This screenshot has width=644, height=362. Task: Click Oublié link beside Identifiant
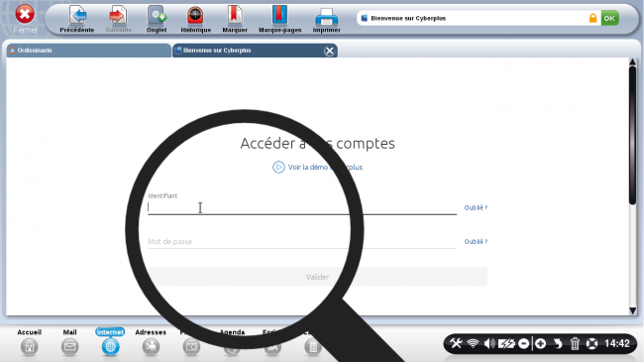tap(476, 207)
